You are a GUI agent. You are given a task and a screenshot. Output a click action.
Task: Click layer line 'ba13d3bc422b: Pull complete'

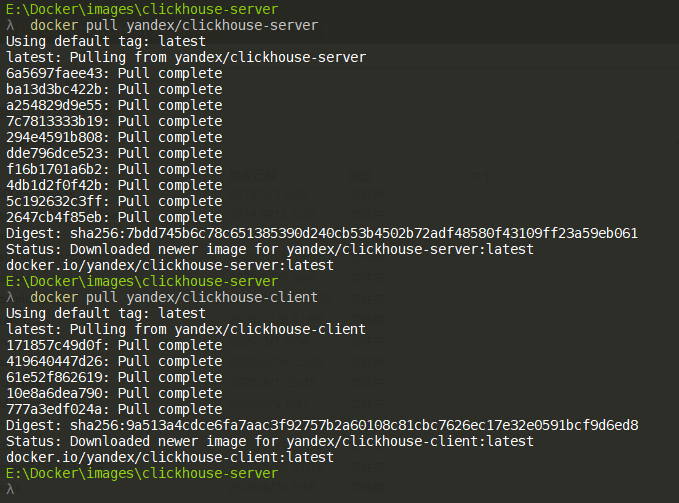[114, 90]
